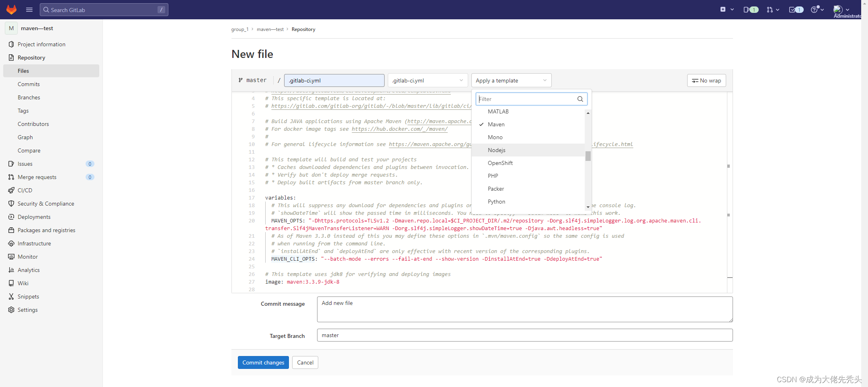Viewport: 868px width, 387px height.
Task: Click the Deployments sidebar icon
Action: click(x=11, y=217)
